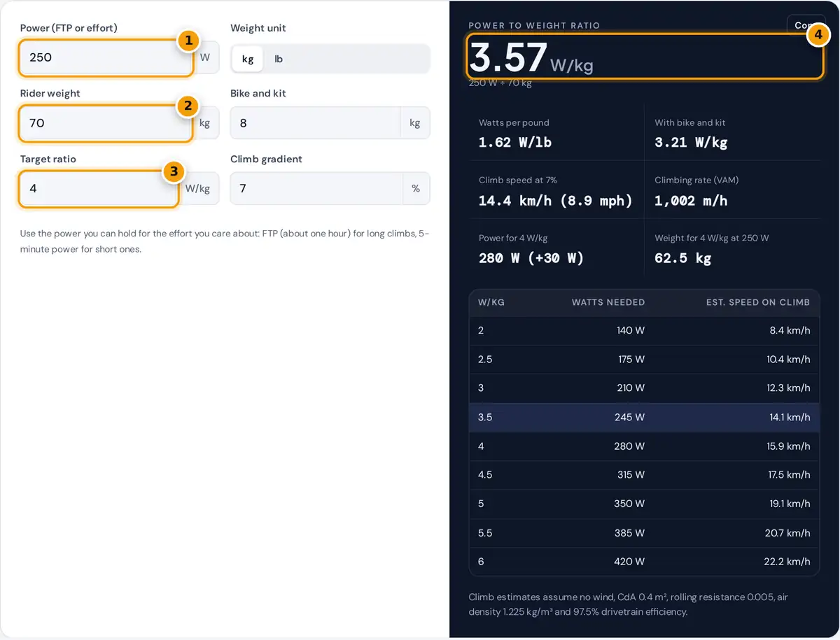
Task: Click the EST. SPEED ON CLIMB header
Action: coord(758,302)
